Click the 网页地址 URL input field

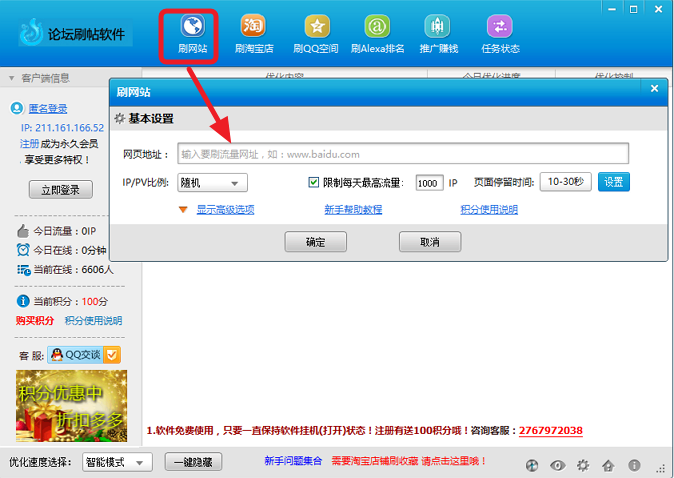403,153
